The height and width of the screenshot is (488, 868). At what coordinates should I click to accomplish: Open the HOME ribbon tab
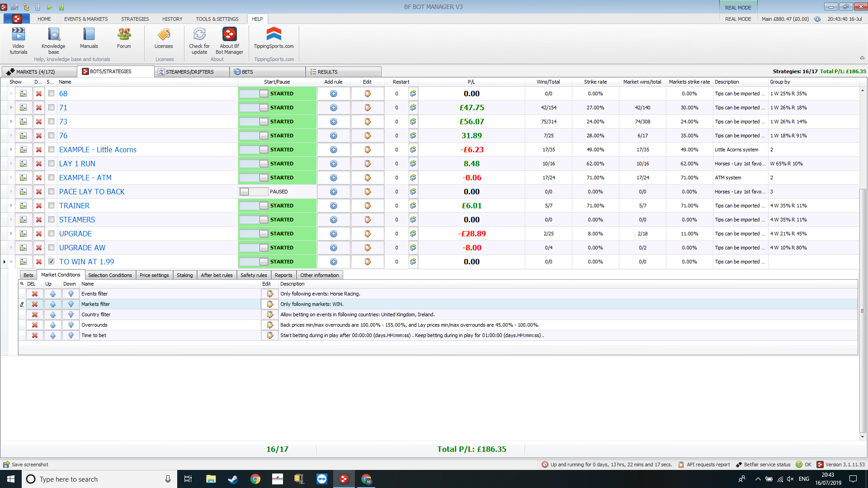coord(44,19)
